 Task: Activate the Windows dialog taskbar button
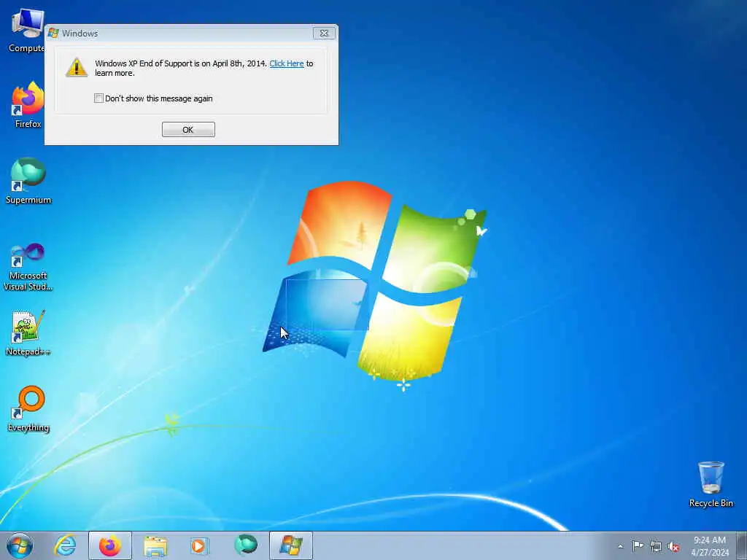coord(290,545)
